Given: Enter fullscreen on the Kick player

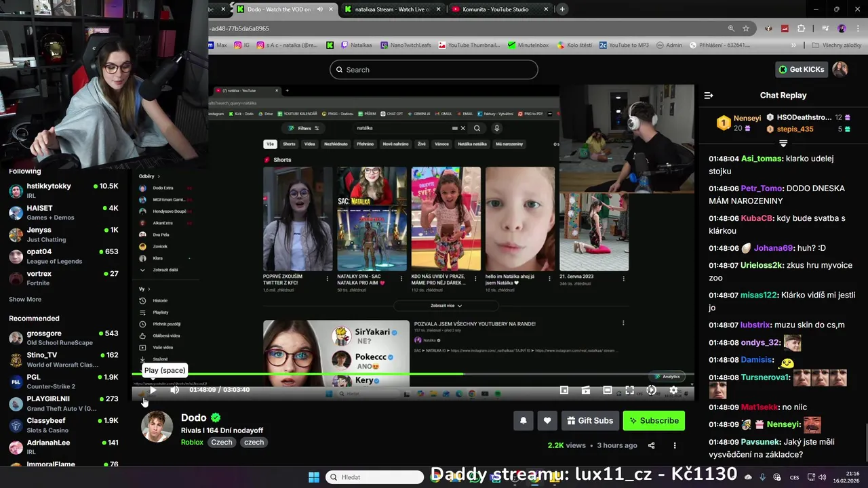Looking at the screenshot, I should [629, 390].
